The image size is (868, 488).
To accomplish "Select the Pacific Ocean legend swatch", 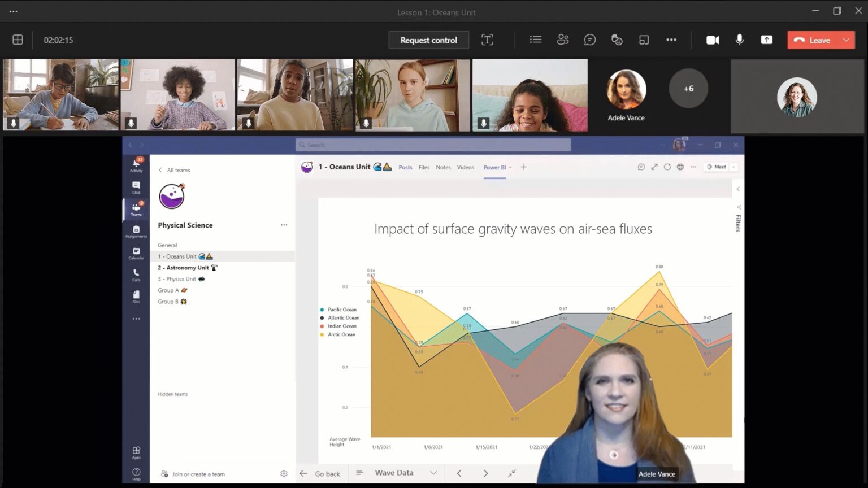I will pos(322,310).
